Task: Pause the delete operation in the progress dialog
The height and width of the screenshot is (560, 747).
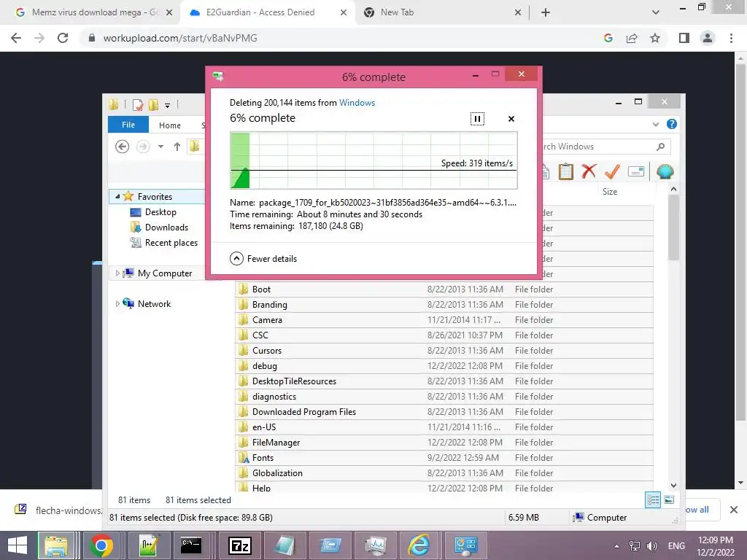Action: pyautogui.click(x=477, y=119)
